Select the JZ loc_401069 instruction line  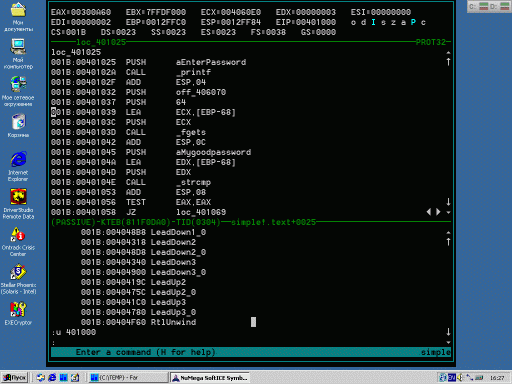(x=138, y=212)
